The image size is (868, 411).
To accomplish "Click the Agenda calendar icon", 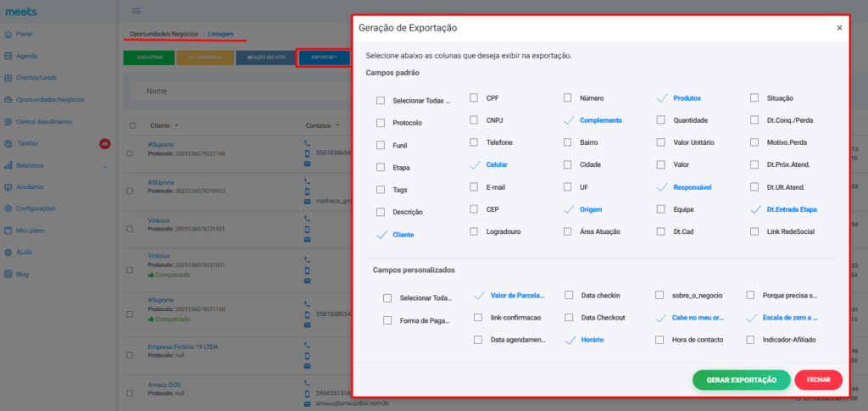I will (8, 56).
